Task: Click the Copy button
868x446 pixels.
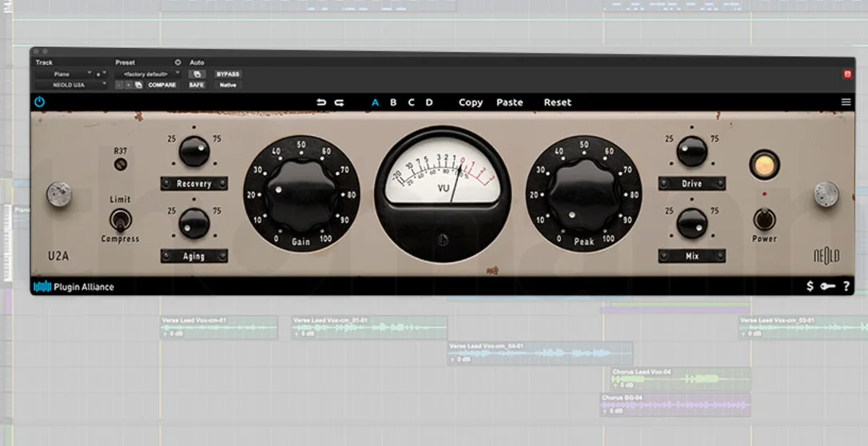Action: tap(471, 102)
